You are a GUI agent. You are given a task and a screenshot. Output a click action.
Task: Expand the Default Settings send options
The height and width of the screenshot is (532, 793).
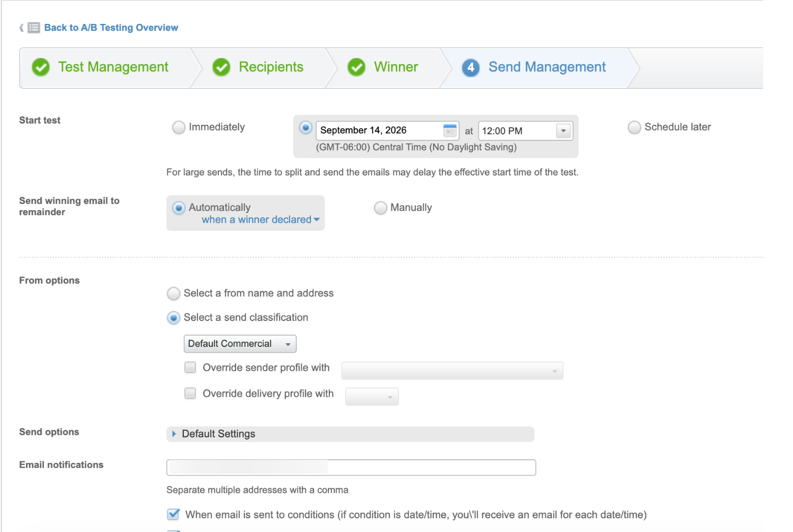(x=350, y=434)
